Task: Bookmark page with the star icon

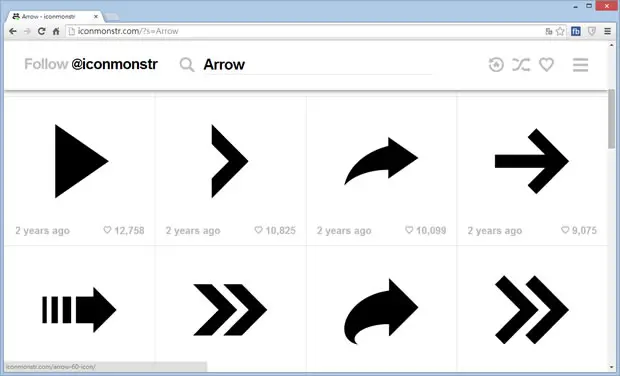Action: coord(560,31)
